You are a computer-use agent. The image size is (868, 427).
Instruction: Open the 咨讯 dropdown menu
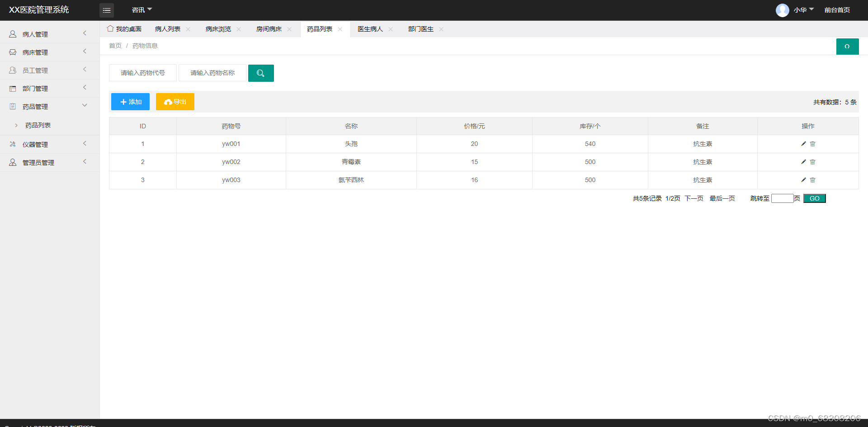point(142,10)
